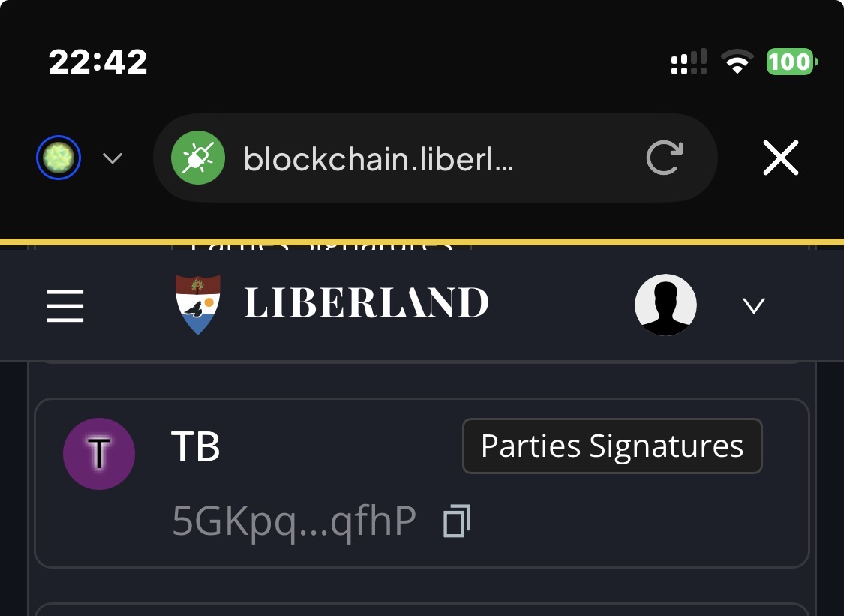The height and width of the screenshot is (616, 844).
Task: Open the user profile silhouette avatar
Action: 665,305
